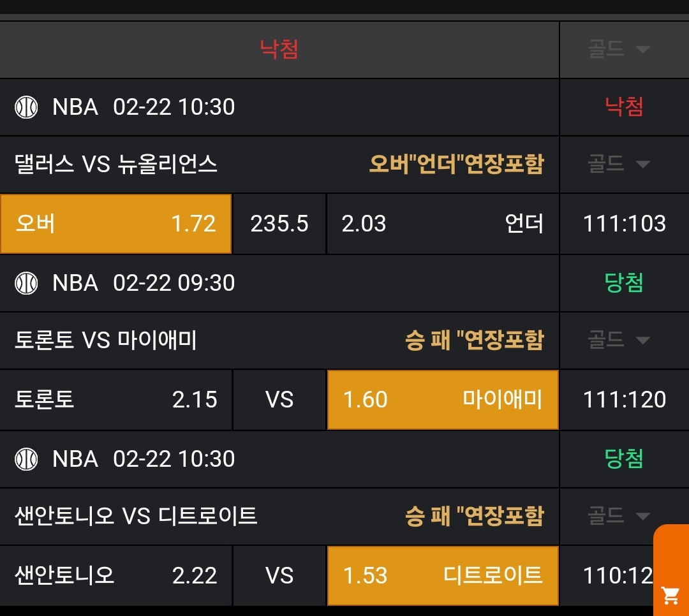Select the 언더 2.03 bet option
The width and height of the screenshot is (689, 616).
tap(442, 224)
